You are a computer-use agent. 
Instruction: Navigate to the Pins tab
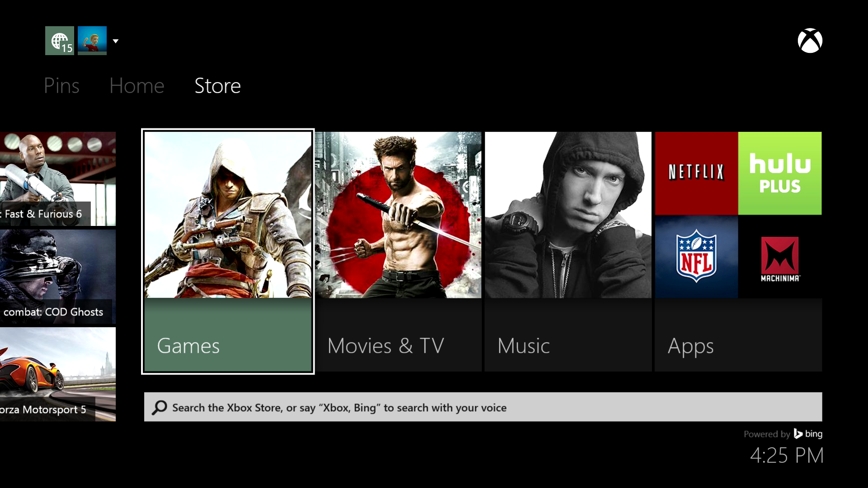(x=61, y=85)
